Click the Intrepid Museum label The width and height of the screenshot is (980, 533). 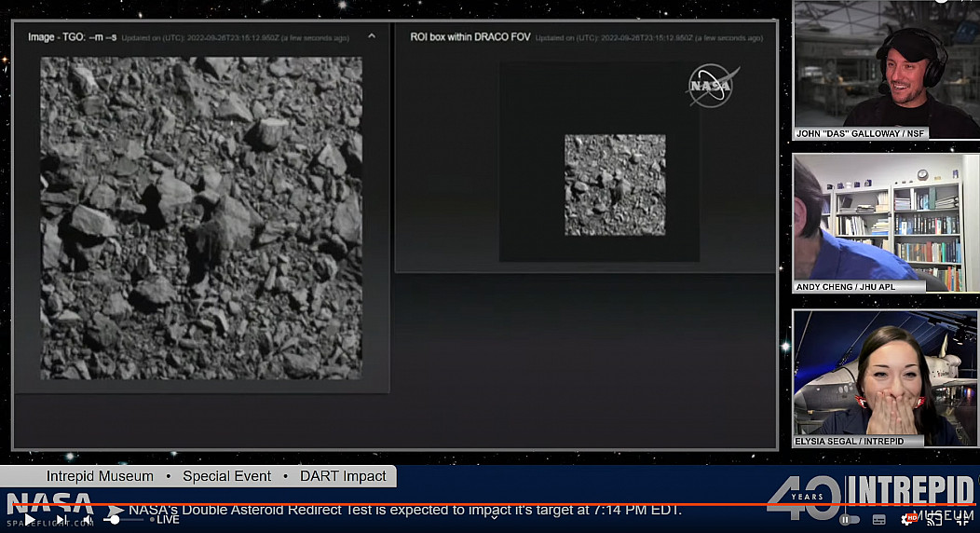click(100, 476)
